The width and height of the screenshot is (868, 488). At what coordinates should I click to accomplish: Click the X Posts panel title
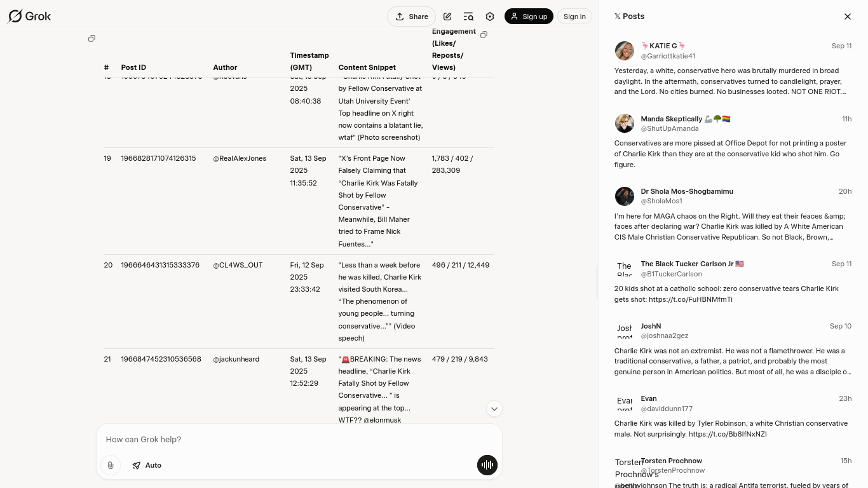pos(629,17)
